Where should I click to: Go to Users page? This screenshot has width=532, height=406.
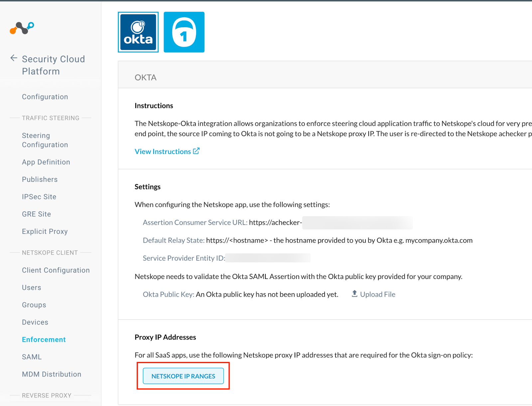[x=31, y=287]
